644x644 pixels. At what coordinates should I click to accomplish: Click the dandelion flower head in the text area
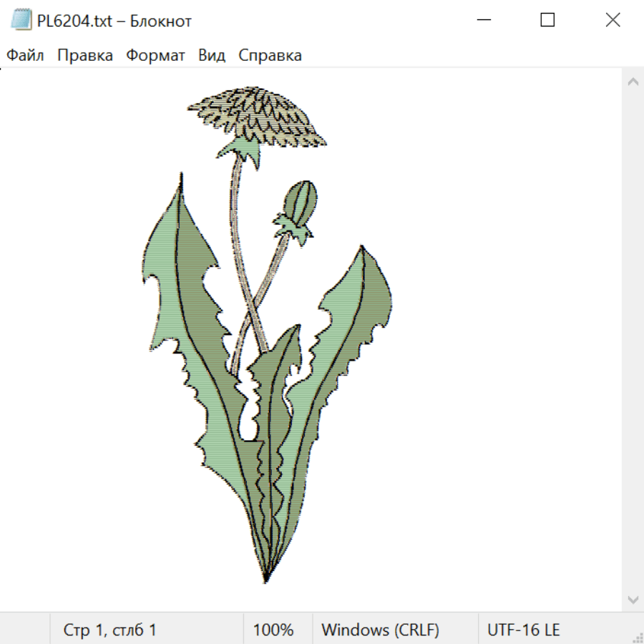point(257,116)
